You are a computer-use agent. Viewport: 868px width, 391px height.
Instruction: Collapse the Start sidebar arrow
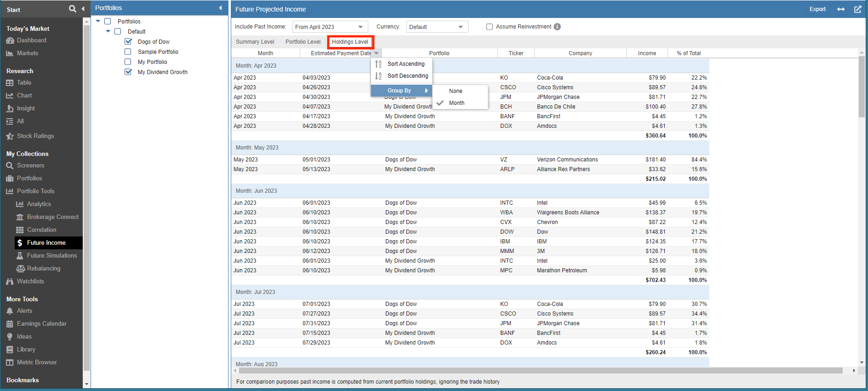coord(83,9)
